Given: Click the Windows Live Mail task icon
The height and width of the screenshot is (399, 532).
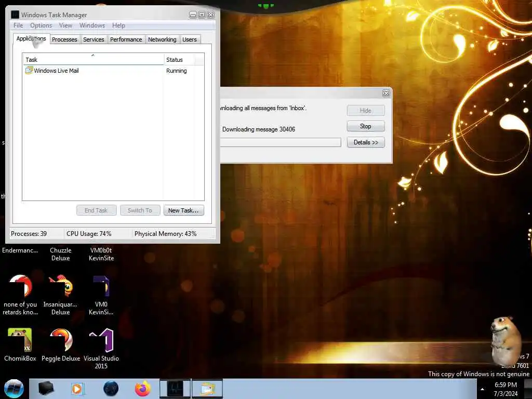Looking at the screenshot, I should coord(29,71).
